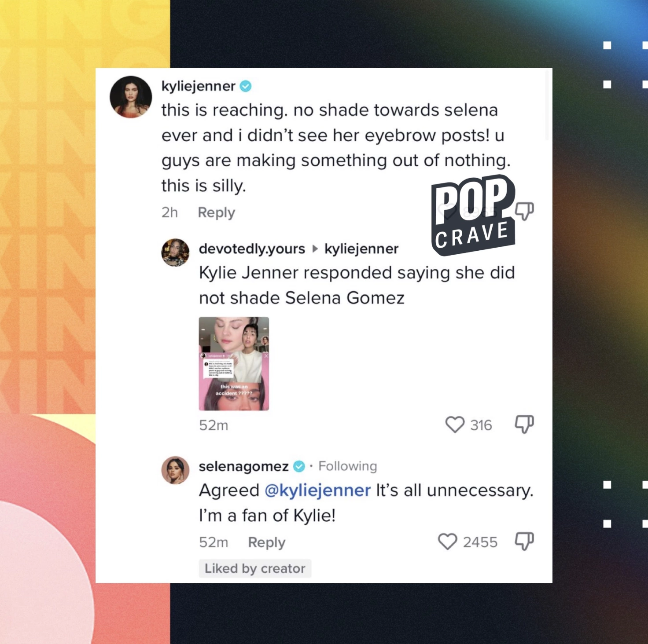Open kyliejenner's profile picture
Image resolution: width=648 pixels, height=644 pixels.
[x=131, y=97]
